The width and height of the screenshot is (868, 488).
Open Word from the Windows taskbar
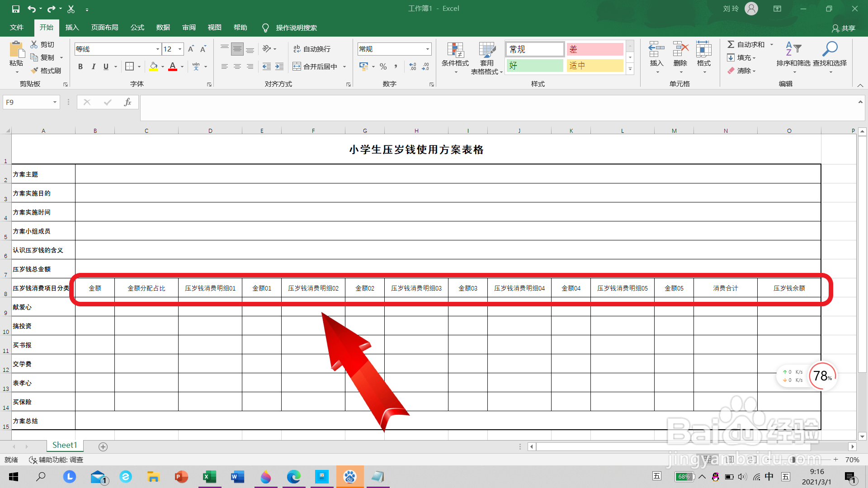point(237,477)
